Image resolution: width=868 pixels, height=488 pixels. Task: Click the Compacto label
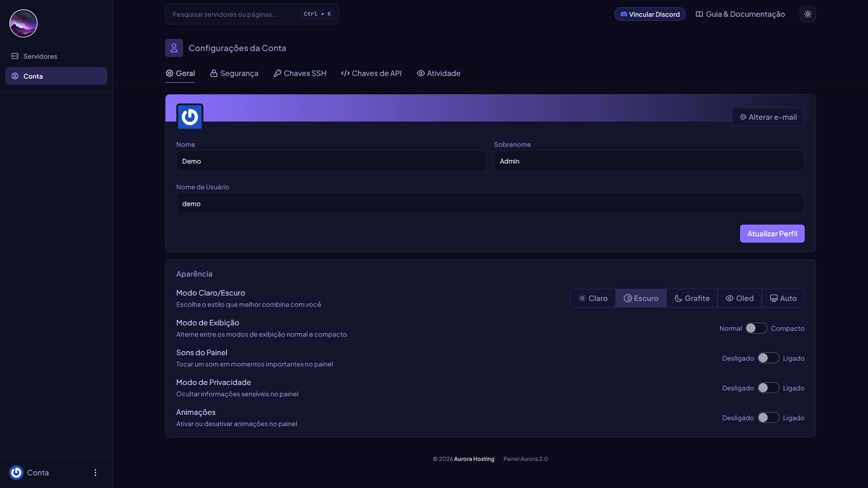click(x=787, y=328)
